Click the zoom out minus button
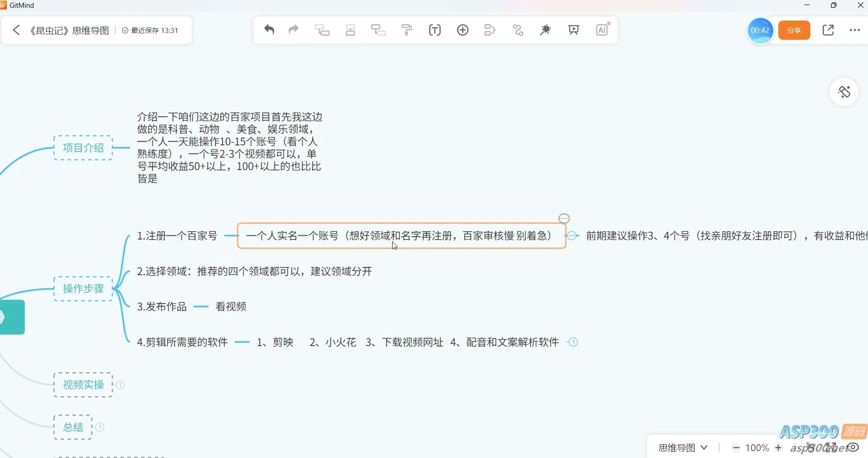 736,447
